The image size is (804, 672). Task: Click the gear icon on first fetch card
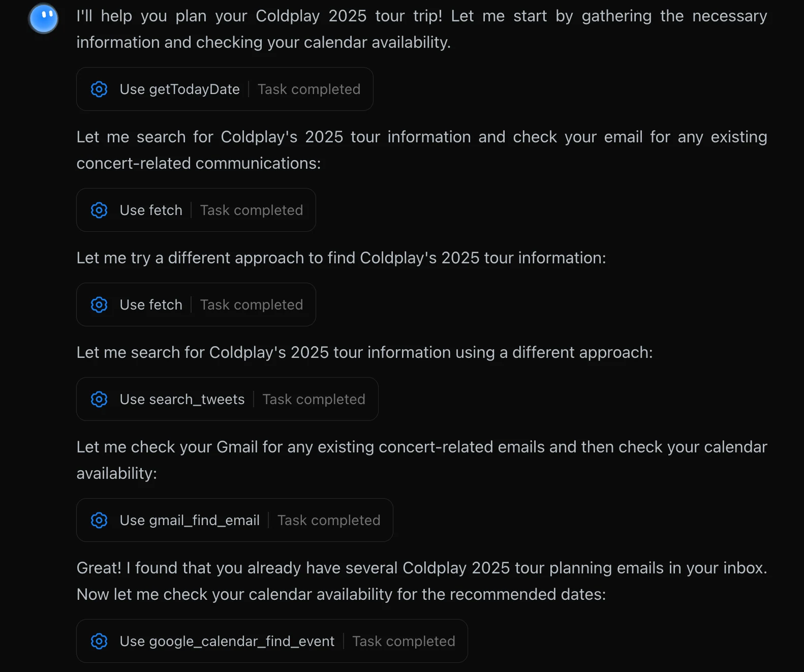99,210
